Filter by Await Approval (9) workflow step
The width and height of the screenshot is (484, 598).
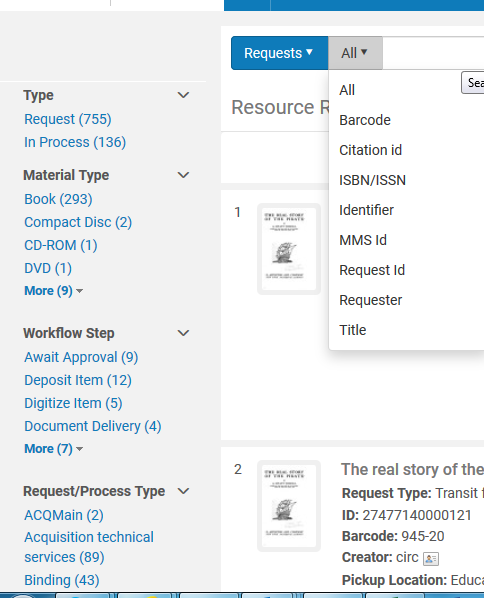[81, 357]
